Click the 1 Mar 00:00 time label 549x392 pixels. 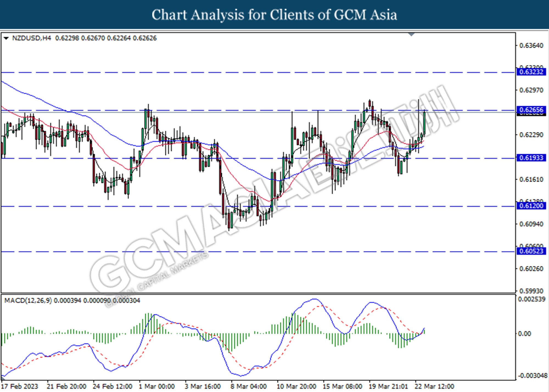(x=157, y=386)
